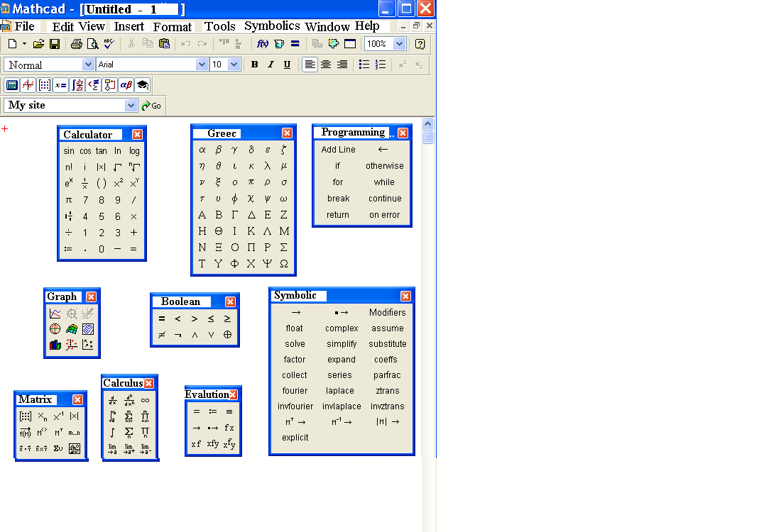
Task: Save the worksheet with the floppy icon
Action: 55,44
